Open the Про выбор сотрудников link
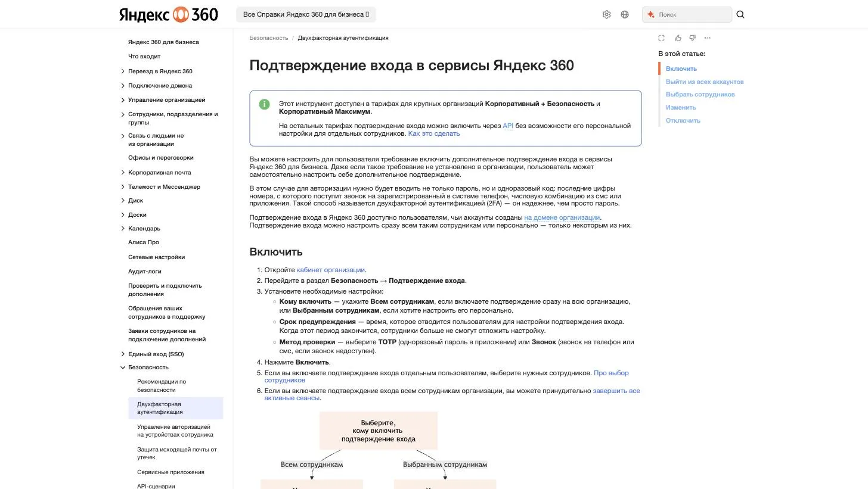Screen dimensions: 868x489 (447, 376)
